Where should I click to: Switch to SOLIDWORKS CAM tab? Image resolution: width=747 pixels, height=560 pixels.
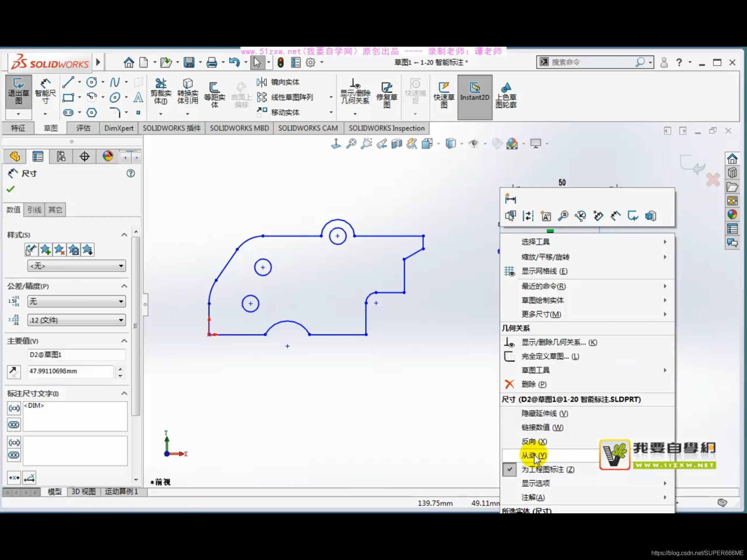[x=308, y=128]
